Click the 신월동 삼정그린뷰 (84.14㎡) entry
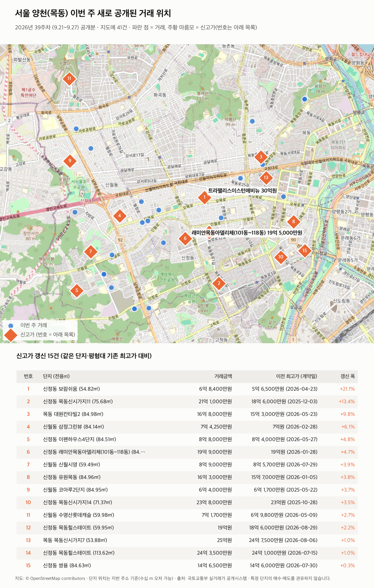The width and height of the screenshot is (374, 588). pyautogui.click(x=187, y=427)
